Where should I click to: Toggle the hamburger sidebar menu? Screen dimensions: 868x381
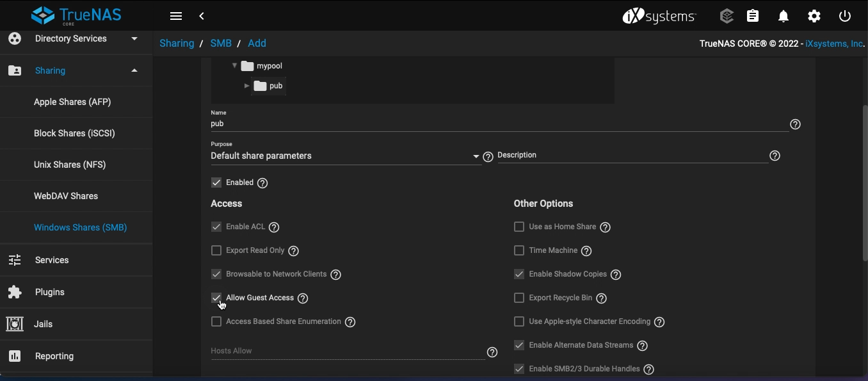pos(176,17)
